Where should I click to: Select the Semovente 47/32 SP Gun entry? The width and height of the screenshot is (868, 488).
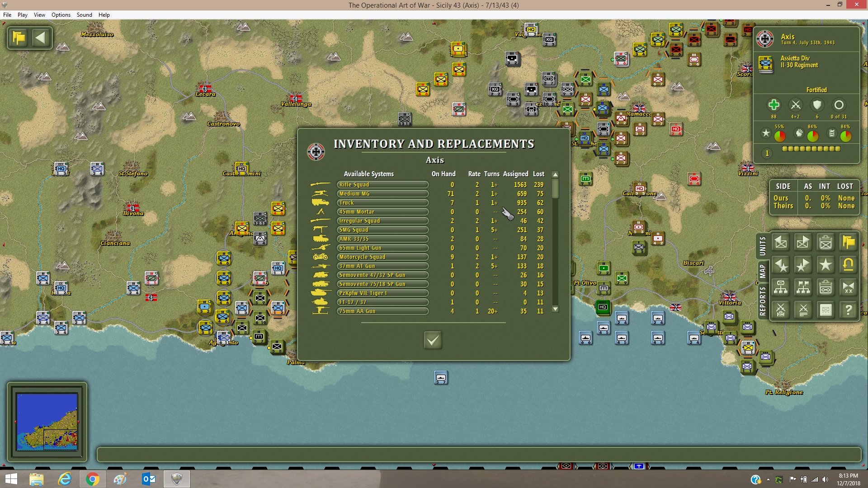[382, 275]
